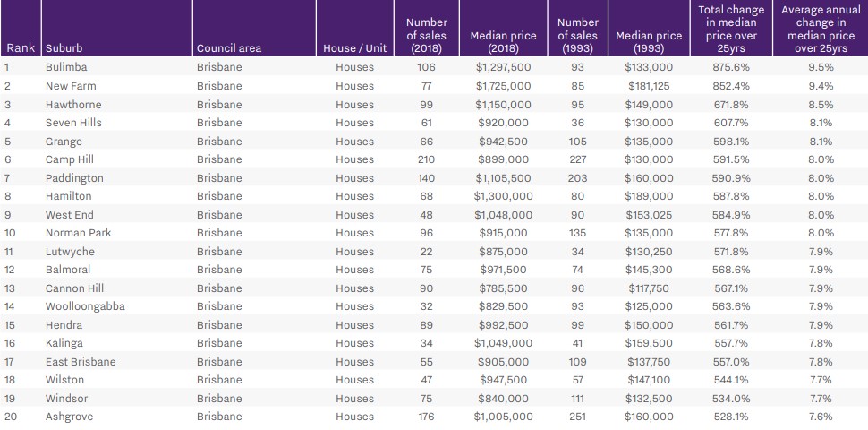Select the Ashgrove suburb cell
Screen dimensions: 868x430
click(x=69, y=417)
